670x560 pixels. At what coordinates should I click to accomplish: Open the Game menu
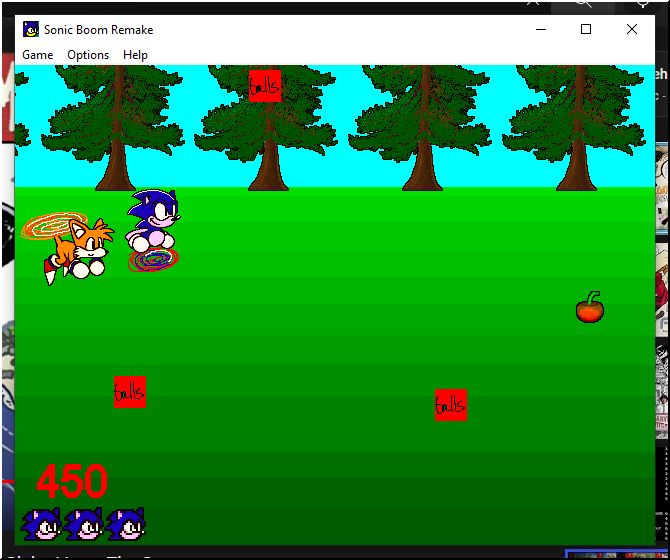pyautogui.click(x=38, y=55)
